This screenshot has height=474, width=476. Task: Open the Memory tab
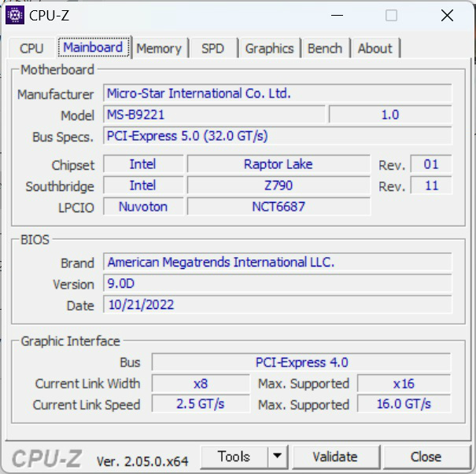click(x=159, y=49)
